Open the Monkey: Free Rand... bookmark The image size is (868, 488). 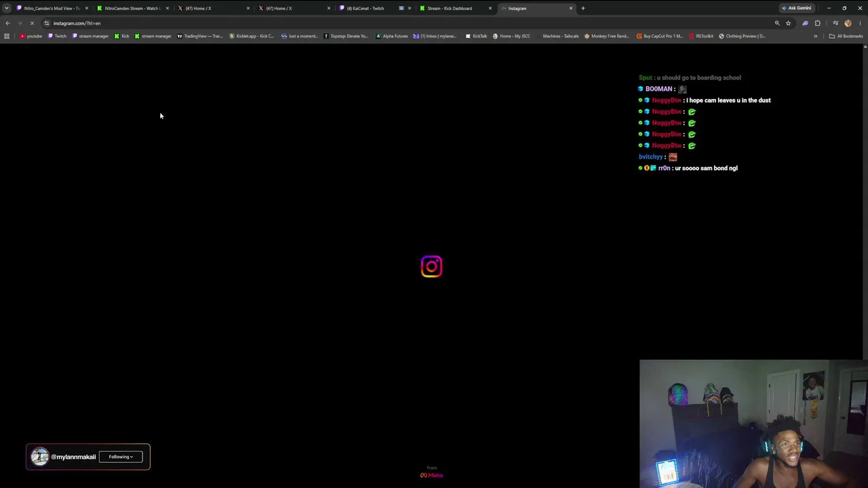pos(606,36)
